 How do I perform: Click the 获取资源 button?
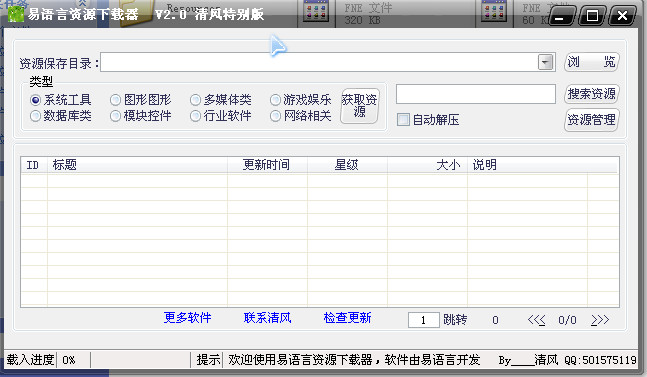[x=359, y=106]
